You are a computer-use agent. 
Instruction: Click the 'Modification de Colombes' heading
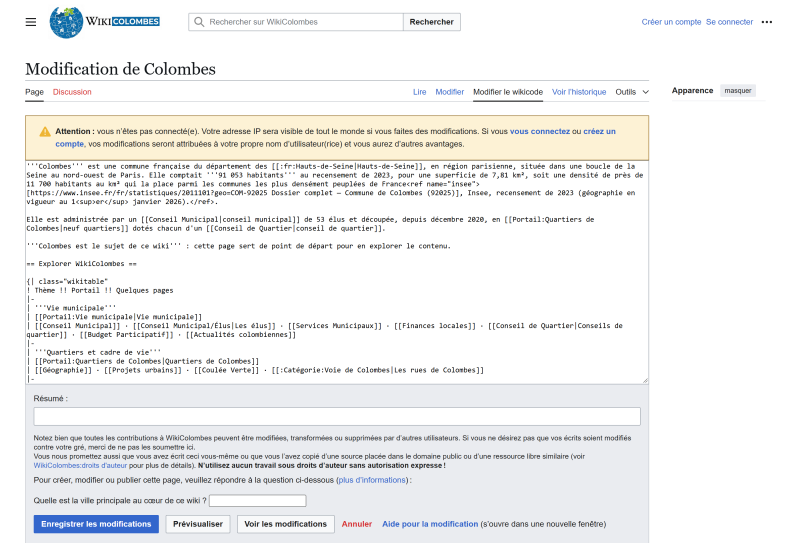[x=120, y=69]
